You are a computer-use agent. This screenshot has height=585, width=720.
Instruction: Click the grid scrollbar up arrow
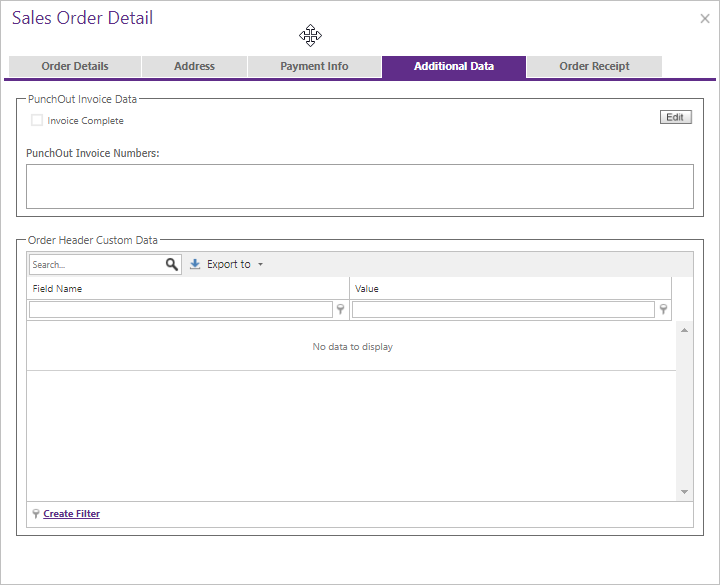(x=685, y=329)
